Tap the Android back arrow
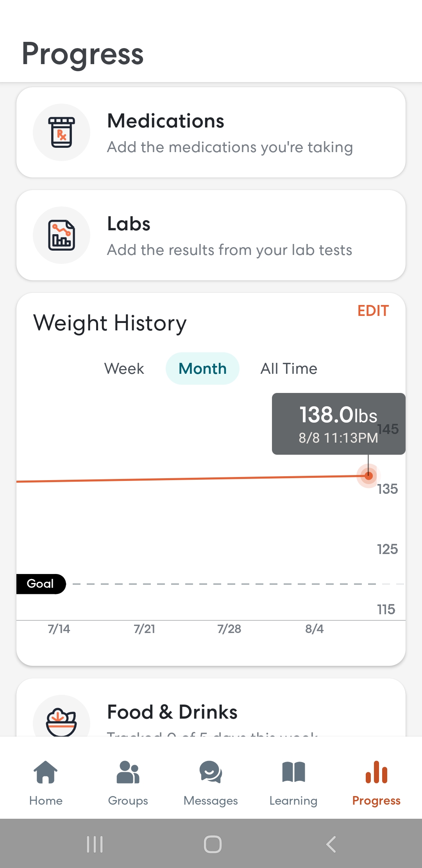This screenshot has height=868, width=422. [331, 844]
